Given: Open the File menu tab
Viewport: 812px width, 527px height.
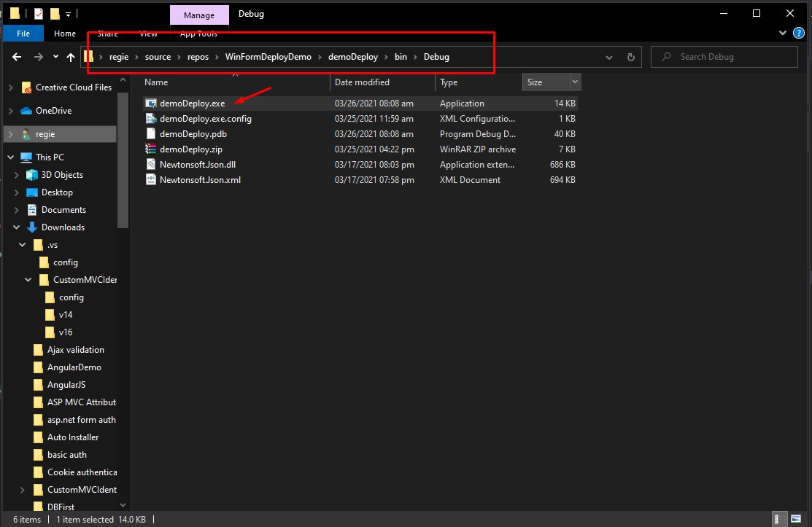Looking at the screenshot, I should (23, 34).
